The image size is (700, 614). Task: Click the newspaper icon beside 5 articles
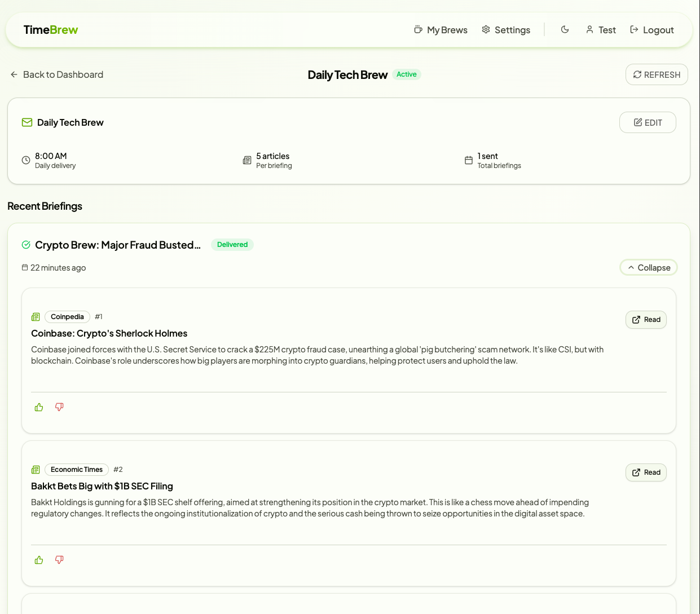pyautogui.click(x=247, y=160)
